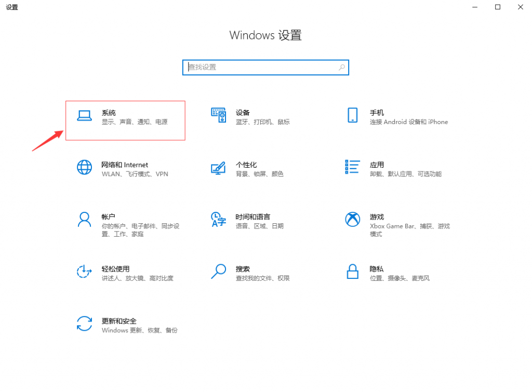The image size is (532, 392).
Task: Click the 隐私 padlock icon
Action: [x=353, y=272]
